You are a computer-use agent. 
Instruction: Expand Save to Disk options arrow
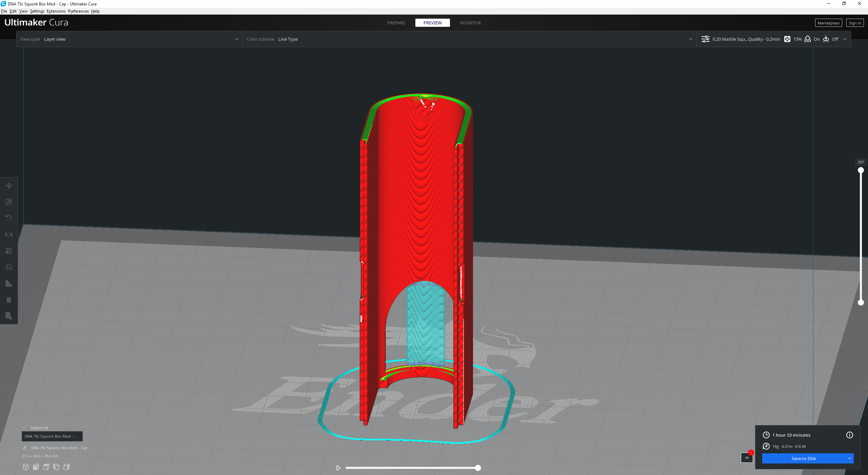(x=849, y=458)
